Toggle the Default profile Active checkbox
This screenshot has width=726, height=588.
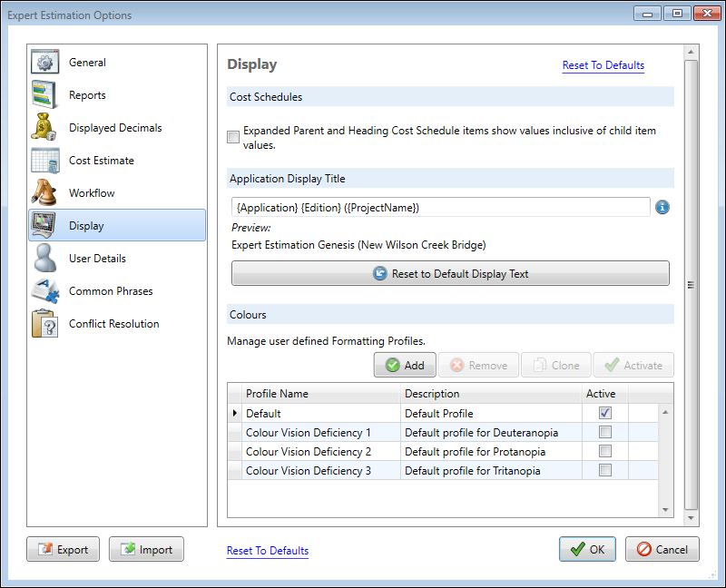click(605, 414)
